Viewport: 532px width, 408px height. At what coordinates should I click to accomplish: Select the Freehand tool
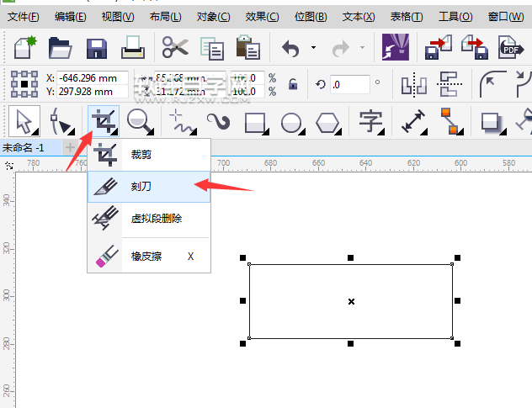click(182, 121)
